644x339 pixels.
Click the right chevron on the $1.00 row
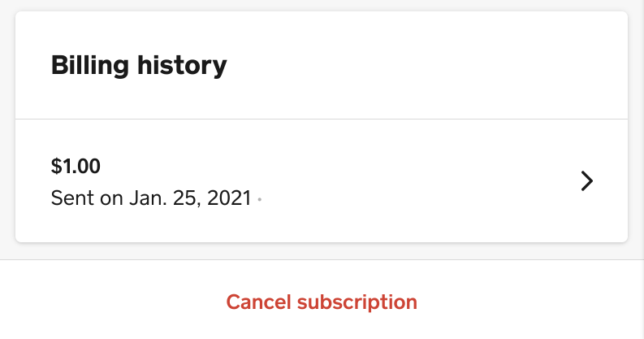587,181
